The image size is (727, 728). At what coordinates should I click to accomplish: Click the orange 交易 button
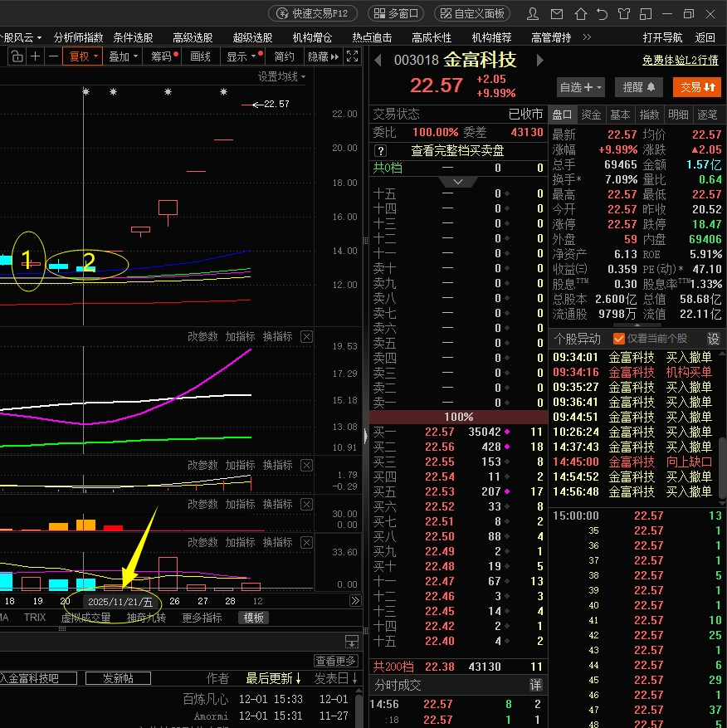697,87
